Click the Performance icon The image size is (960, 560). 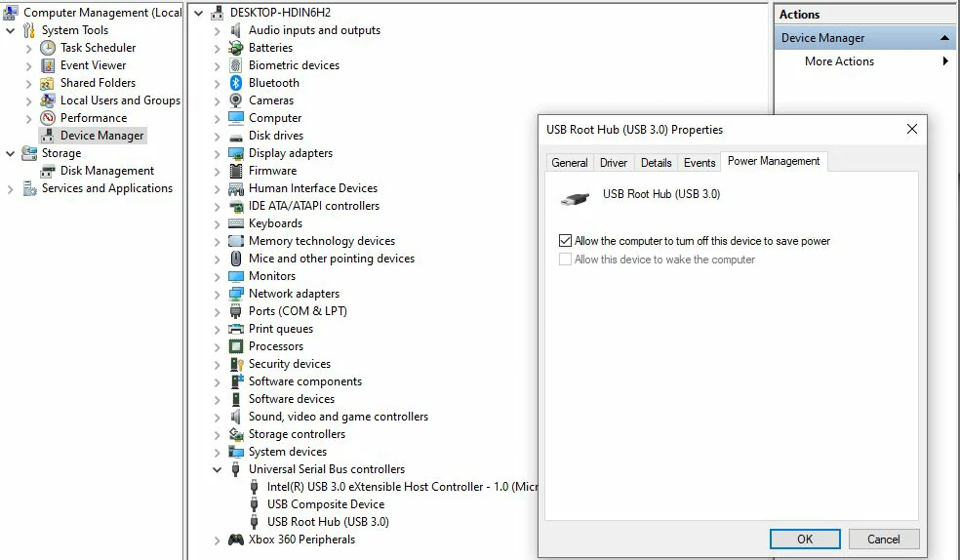pos(48,118)
